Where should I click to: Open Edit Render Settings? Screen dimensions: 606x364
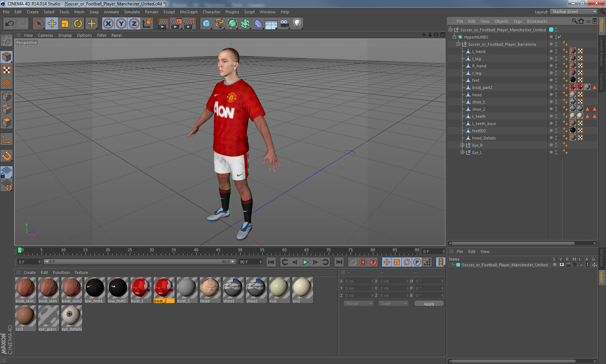coord(190,24)
